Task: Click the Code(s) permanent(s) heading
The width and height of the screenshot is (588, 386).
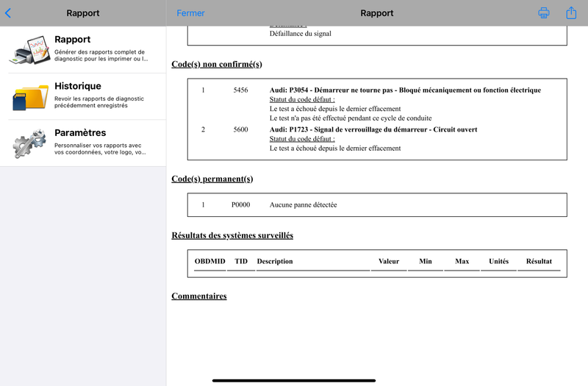Action: click(x=212, y=179)
